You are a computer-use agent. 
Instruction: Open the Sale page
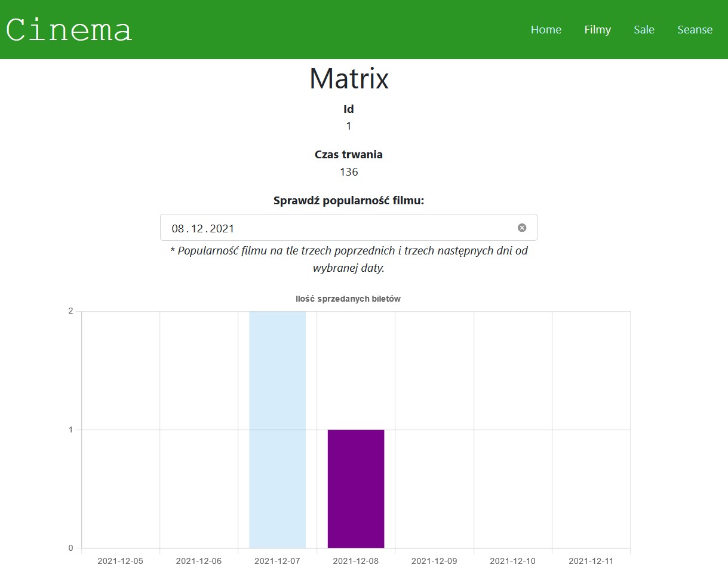click(x=644, y=29)
